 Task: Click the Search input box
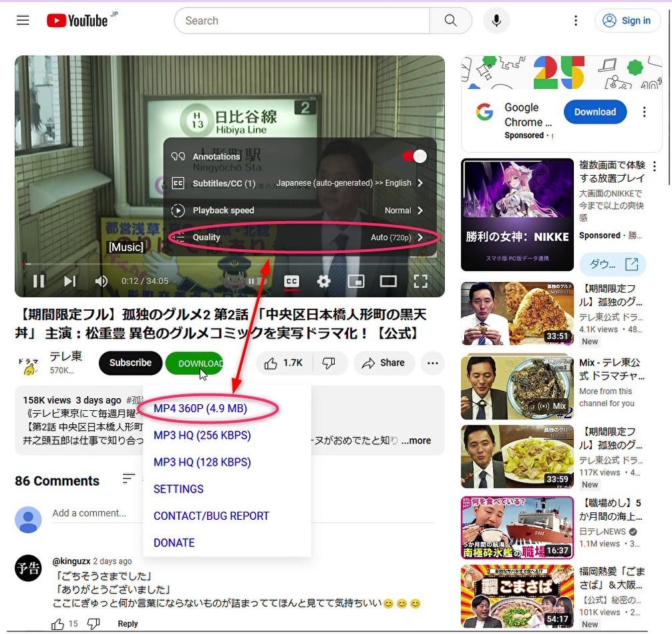pos(302,20)
